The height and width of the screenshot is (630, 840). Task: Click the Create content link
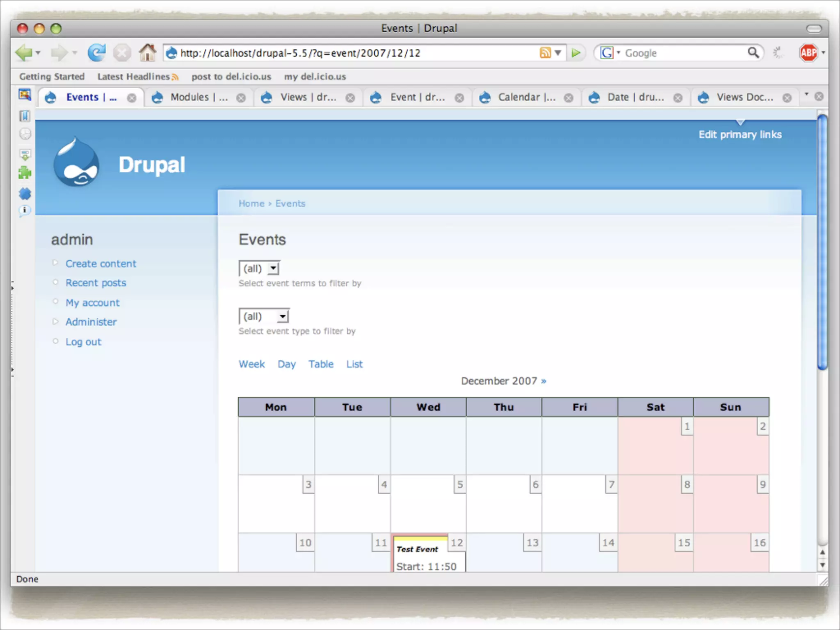click(x=100, y=264)
